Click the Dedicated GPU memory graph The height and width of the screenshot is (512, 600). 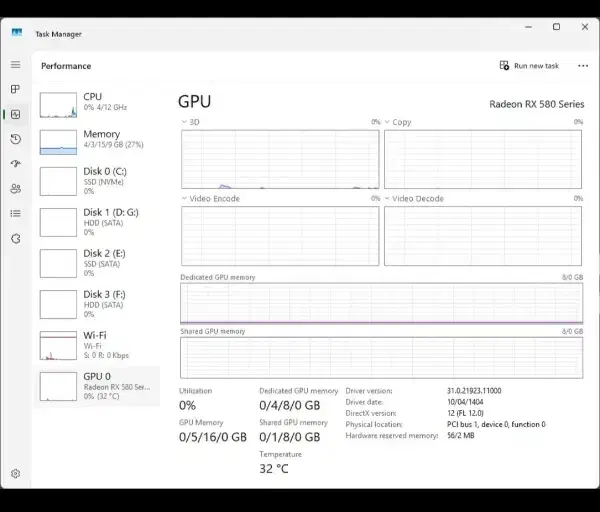click(x=381, y=303)
